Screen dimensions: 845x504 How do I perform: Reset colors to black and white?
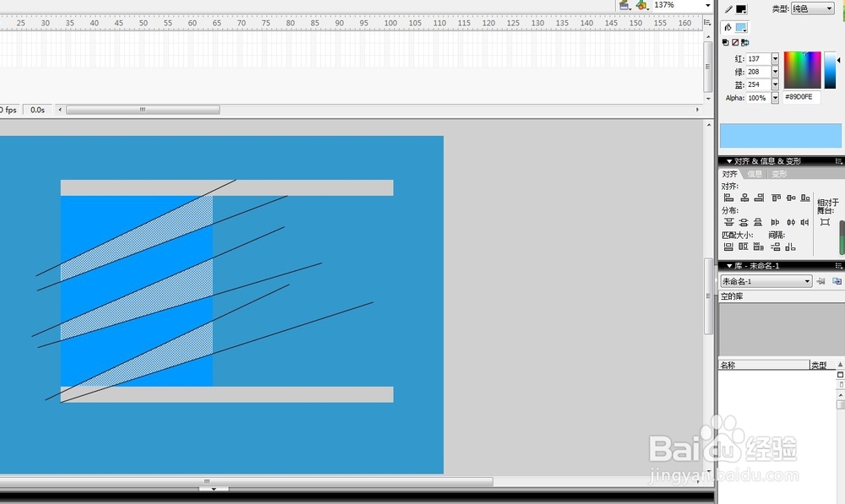725,42
